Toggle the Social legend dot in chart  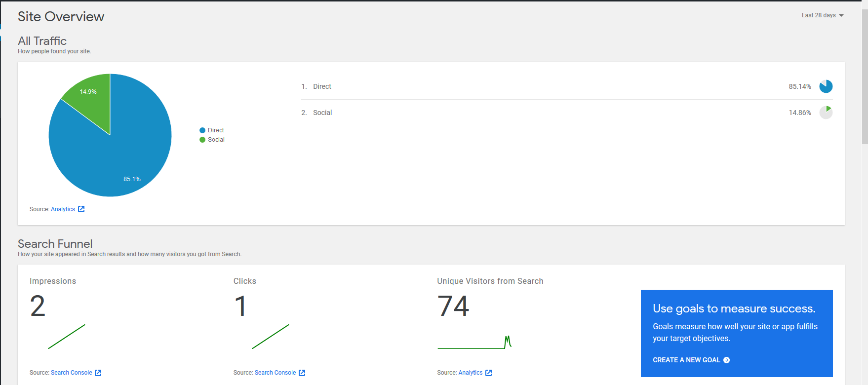(x=202, y=140)
